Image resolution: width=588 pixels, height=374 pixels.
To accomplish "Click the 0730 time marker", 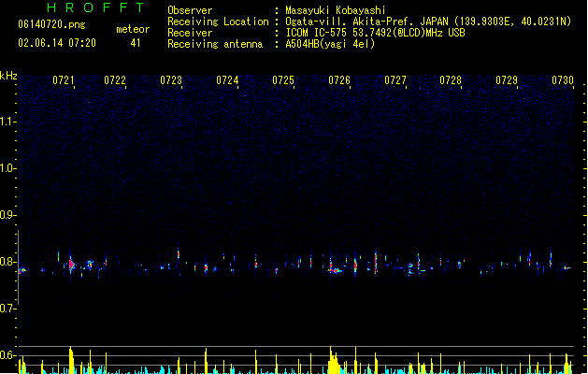I will pos(563,80).
